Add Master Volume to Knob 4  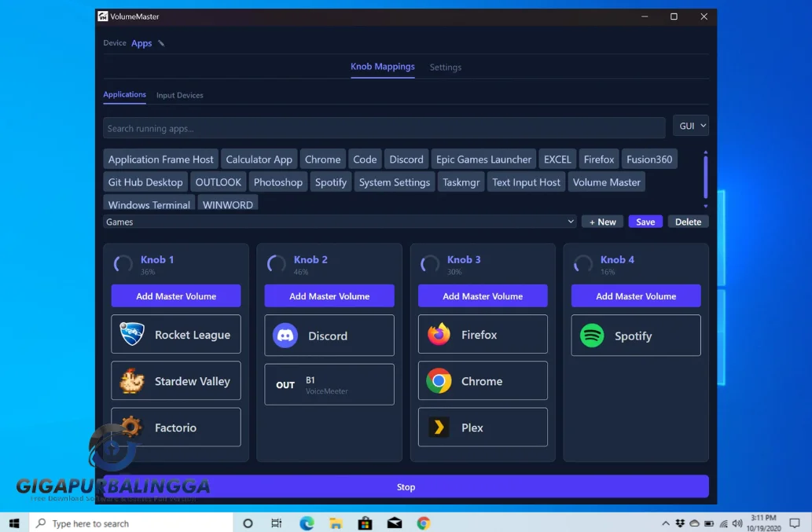(x=636, y=296)
